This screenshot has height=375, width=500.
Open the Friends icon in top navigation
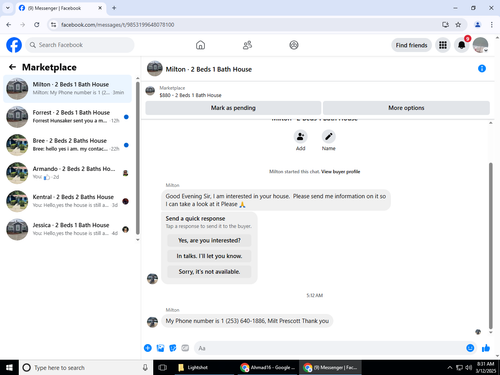(247, 45)
